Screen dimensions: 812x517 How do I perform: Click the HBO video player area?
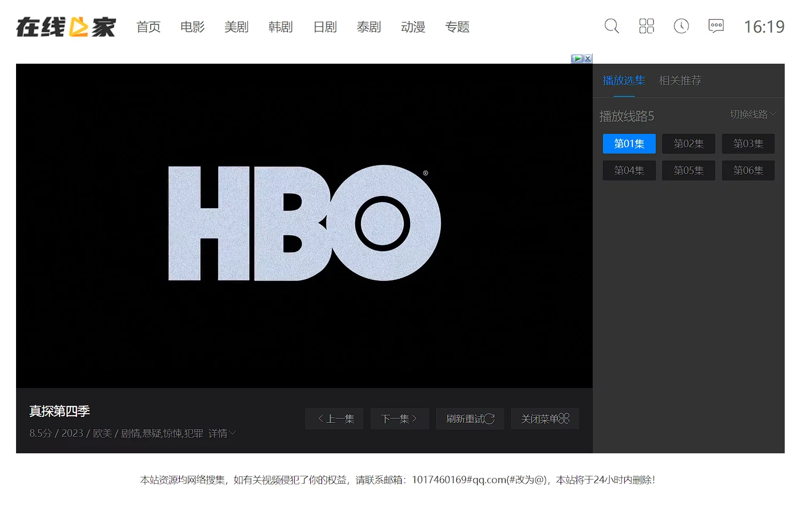304,225
